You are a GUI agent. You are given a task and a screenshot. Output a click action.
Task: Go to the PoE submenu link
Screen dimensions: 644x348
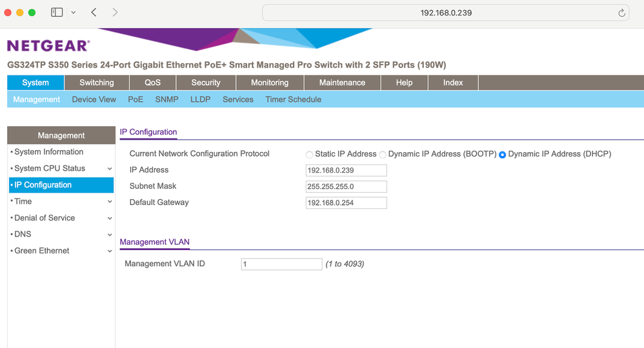tap(136, 99)
